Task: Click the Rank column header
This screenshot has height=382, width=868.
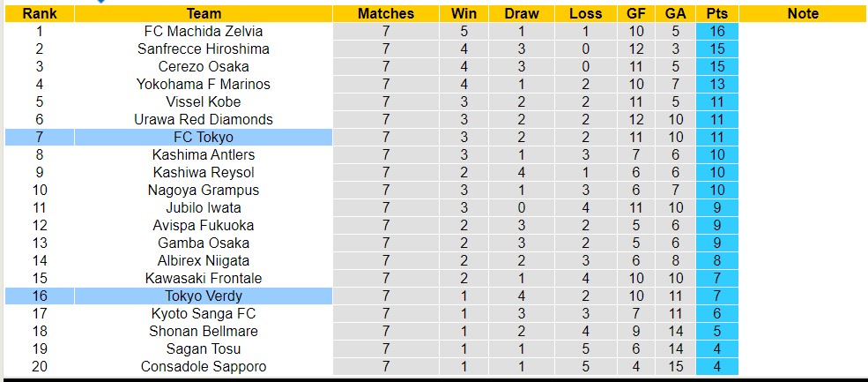Action: tap(39, 13)
